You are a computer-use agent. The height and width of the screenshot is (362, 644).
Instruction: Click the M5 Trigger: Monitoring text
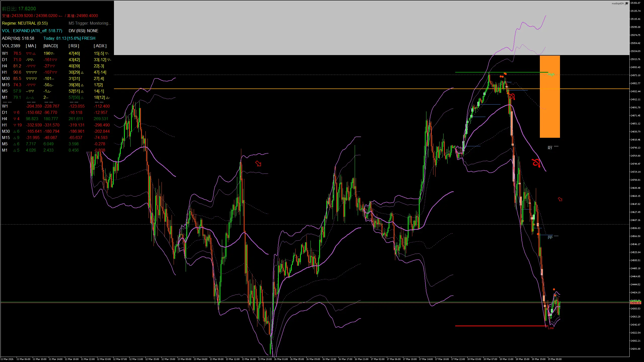pos(90,23)
